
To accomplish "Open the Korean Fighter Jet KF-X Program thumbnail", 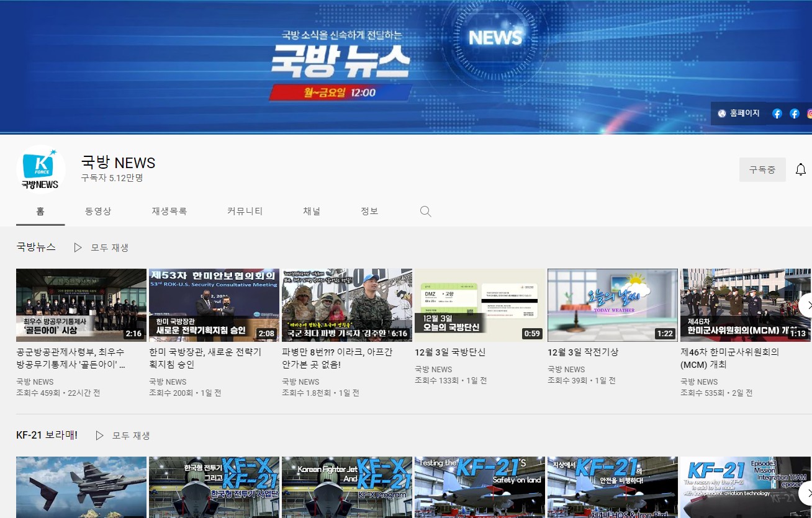I will [347, 488].
